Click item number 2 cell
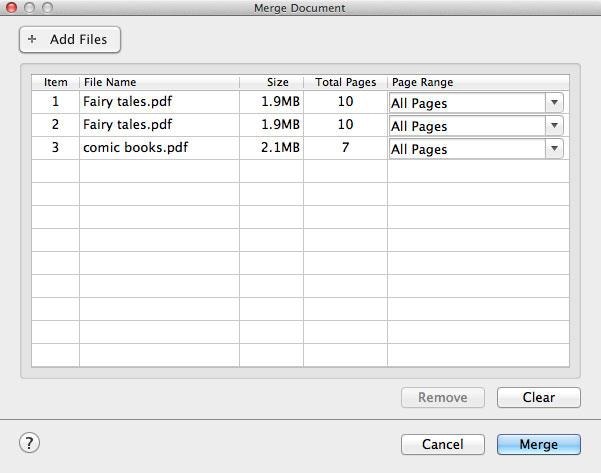Image resolution: width=601 pixels, height=473 pixels. pos(56,125)
